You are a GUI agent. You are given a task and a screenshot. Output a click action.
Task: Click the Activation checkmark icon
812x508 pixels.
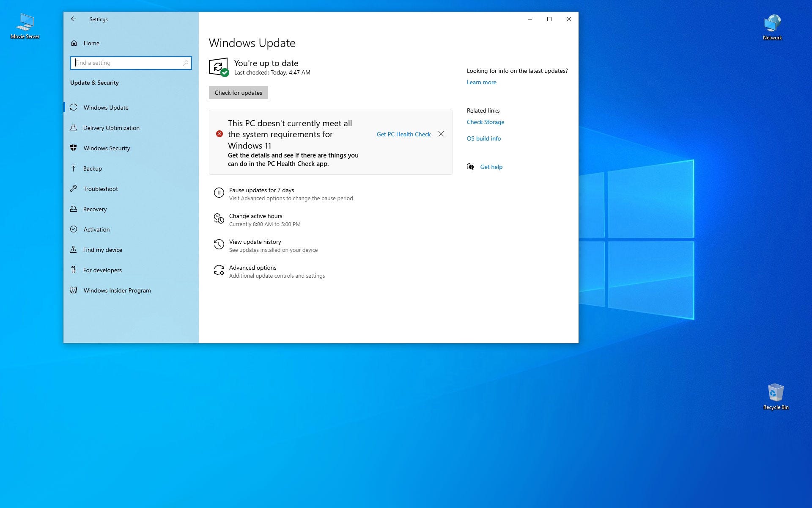point(74,229)
